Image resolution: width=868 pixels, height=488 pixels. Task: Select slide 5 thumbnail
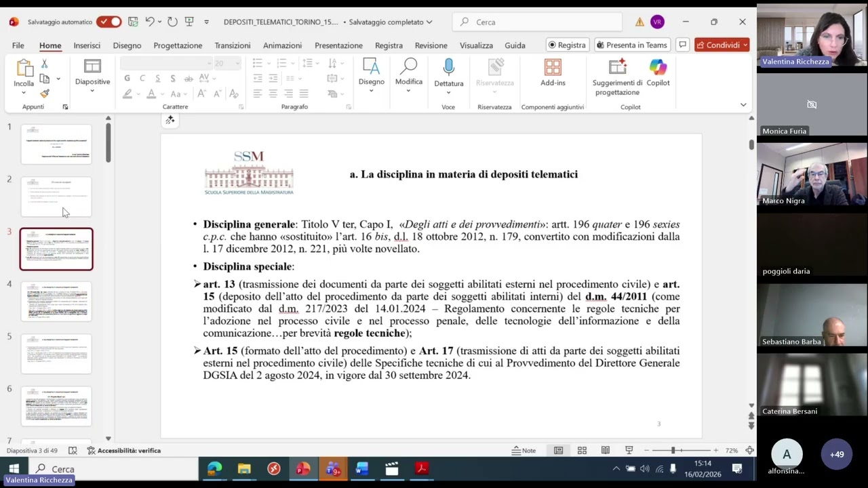[x=56, y=354]
